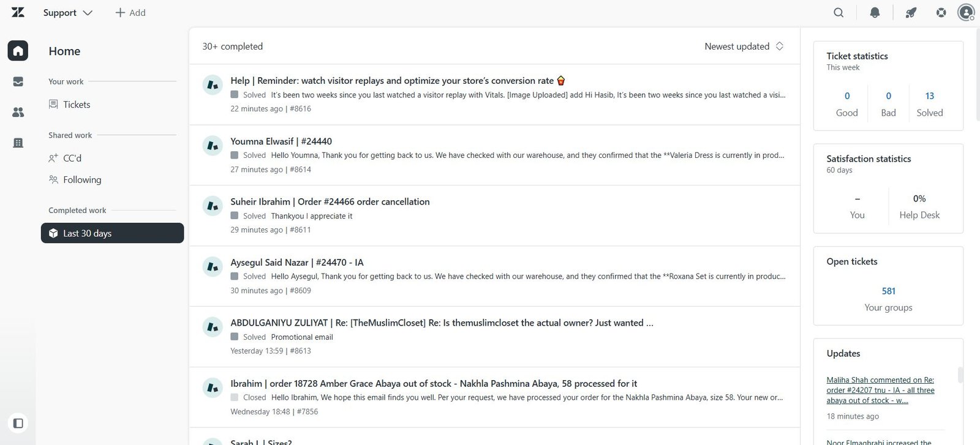Open Suheir Ibrahim order cancellation ticket
This screenshot has width=980, height=445.
coord(495,216)
